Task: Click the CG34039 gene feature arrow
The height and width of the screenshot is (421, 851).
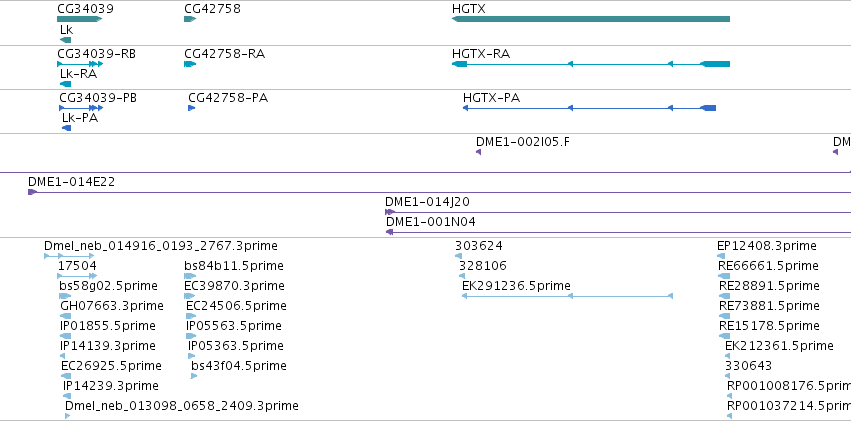Action: coord(80,19)
